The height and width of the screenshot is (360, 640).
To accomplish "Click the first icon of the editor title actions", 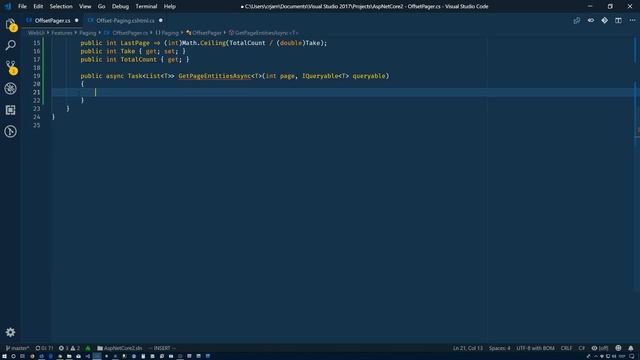I will click(577, 20).
